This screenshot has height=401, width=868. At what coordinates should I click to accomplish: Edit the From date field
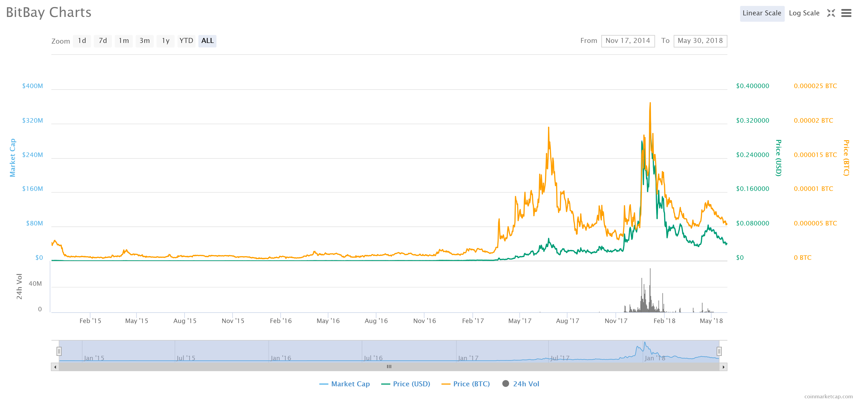[x=628, y=41]
